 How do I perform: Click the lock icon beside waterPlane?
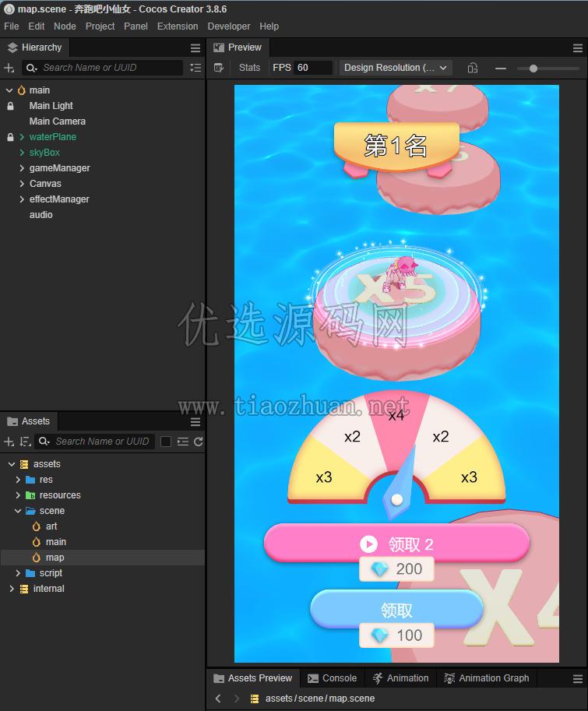click(10, 137)
